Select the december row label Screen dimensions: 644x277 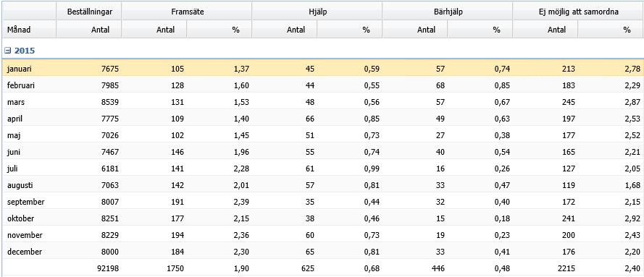point(24,252)
